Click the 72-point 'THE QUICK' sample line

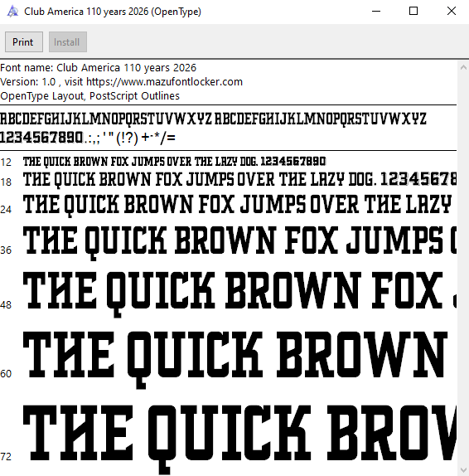(x=239, y=439)
